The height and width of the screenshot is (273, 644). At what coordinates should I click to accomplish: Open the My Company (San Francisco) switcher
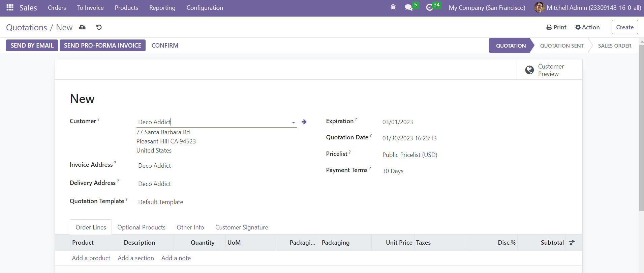[487, 7]
